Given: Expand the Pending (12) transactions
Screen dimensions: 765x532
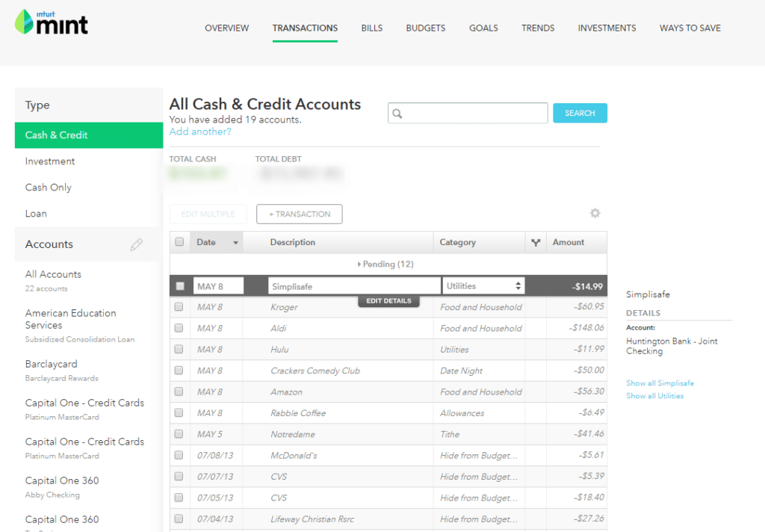Looking at the screenshot, I should (x=385, y=264).
